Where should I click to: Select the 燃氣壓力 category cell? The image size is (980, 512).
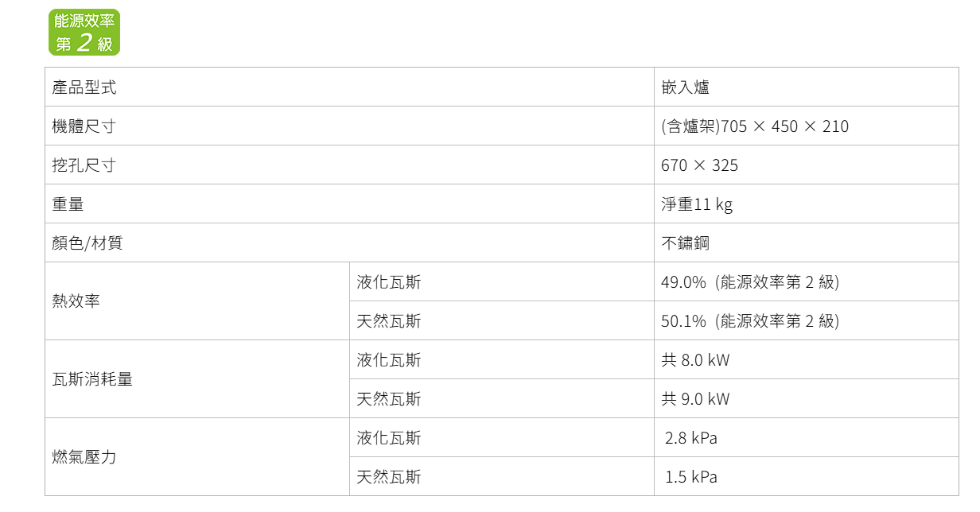pos(197,456)
